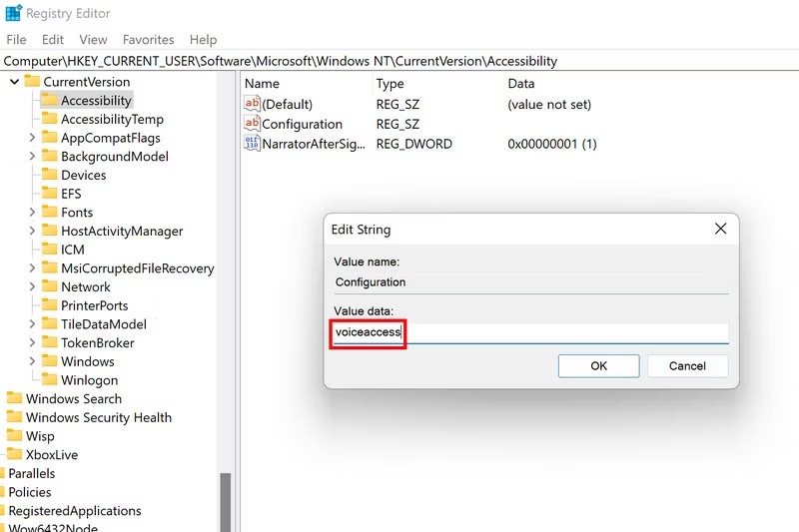Open the View menu
Screen dimensions: 799x532
tap(93, 40)
